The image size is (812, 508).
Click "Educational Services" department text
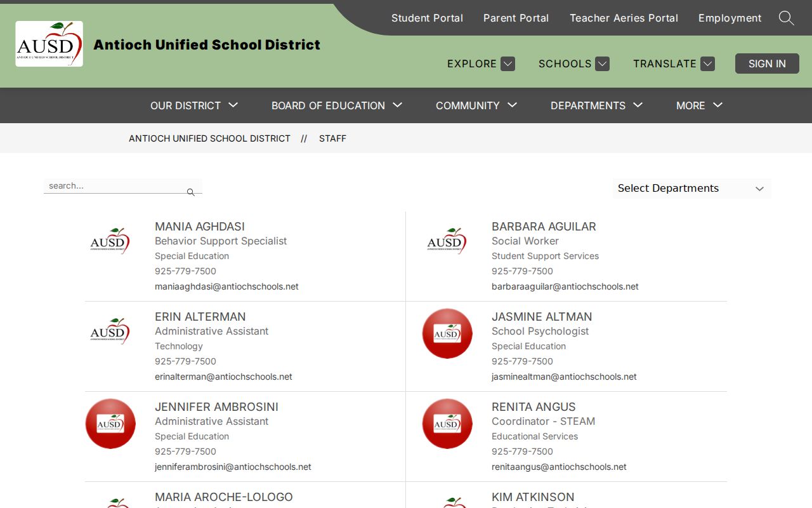pos(535,436)
